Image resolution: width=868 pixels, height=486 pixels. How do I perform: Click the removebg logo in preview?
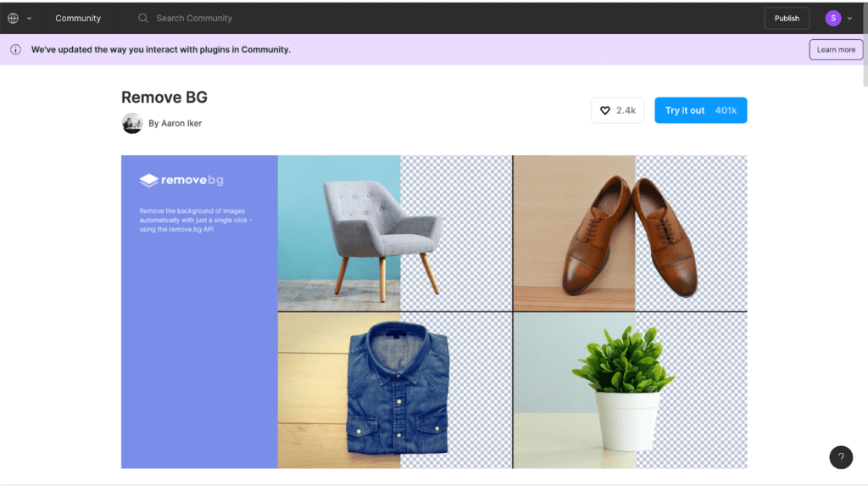tap(181, 180)
